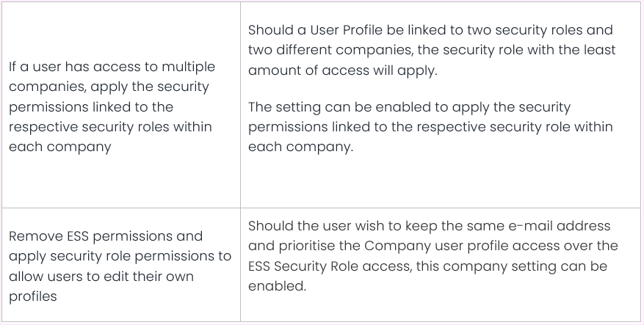This screenshot has height=325, width=644.
Task: Click the words "Remove ESS permissions and"
Action: pos(105,237)
